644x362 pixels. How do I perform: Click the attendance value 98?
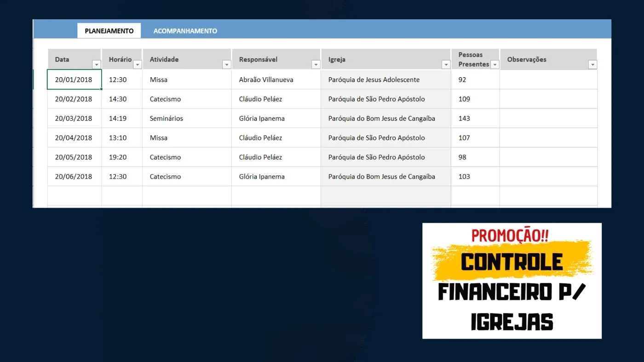coord(475,157)
